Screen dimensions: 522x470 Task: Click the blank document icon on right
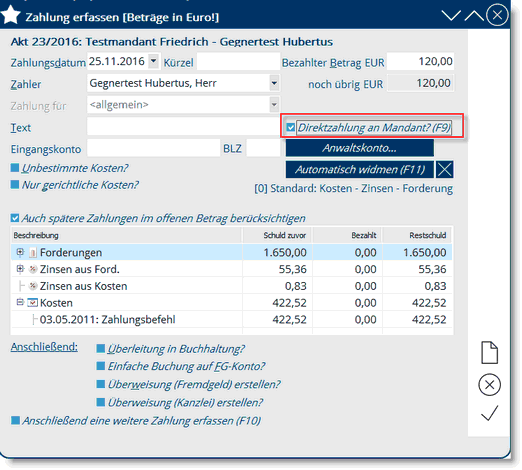point(489,352)
